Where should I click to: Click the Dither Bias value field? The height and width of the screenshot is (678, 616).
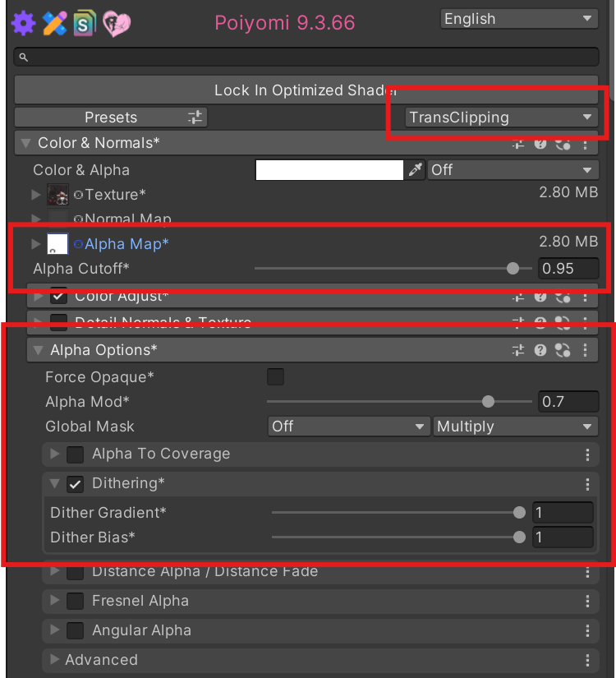tap(563, 537)
